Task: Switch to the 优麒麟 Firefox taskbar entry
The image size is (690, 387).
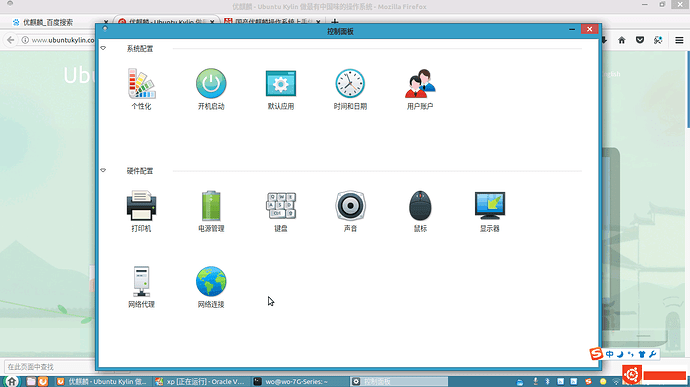Action: pyautogui.click(x=103, y=382)
